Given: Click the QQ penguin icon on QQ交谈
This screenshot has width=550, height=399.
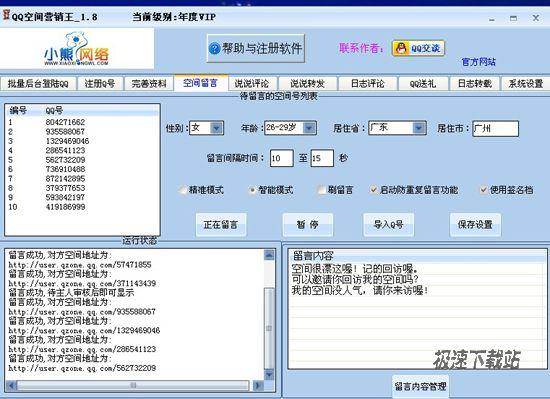Looking at the screenshot, I should tap(401, 48).
